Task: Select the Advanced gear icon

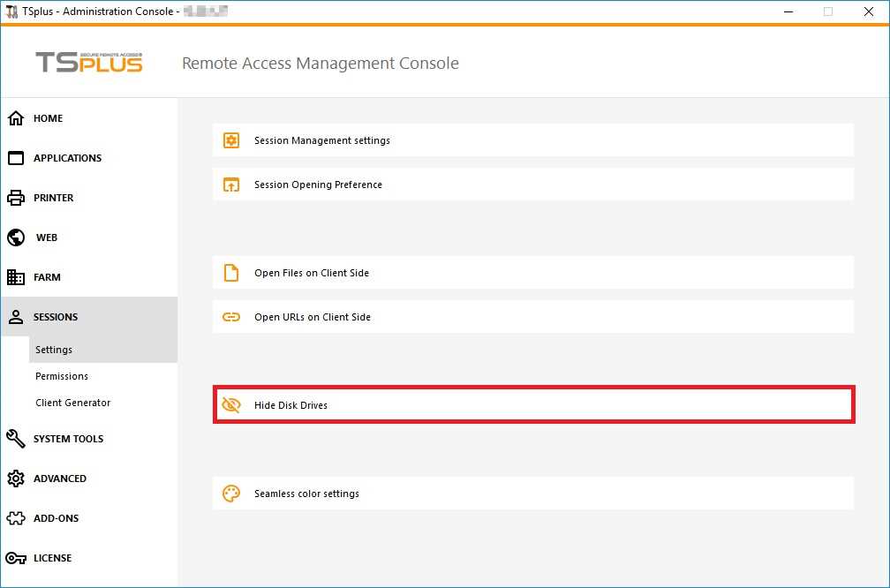Action: click(16, 479)
